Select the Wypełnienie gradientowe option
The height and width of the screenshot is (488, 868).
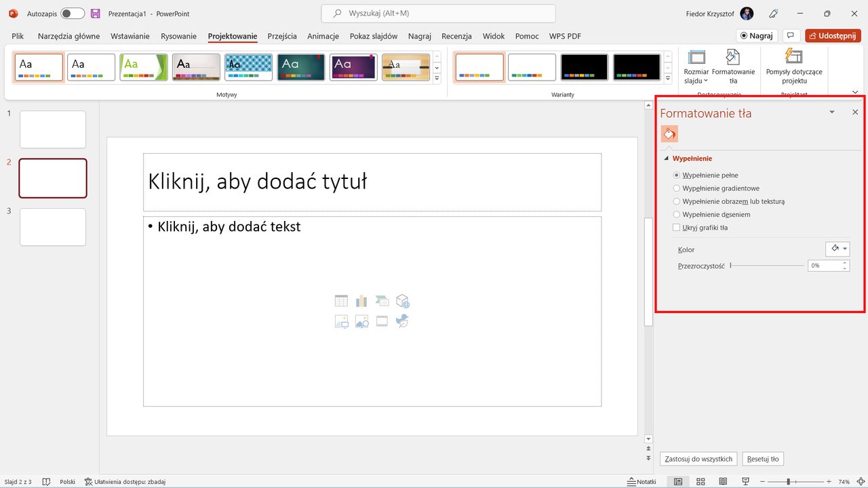676,188
